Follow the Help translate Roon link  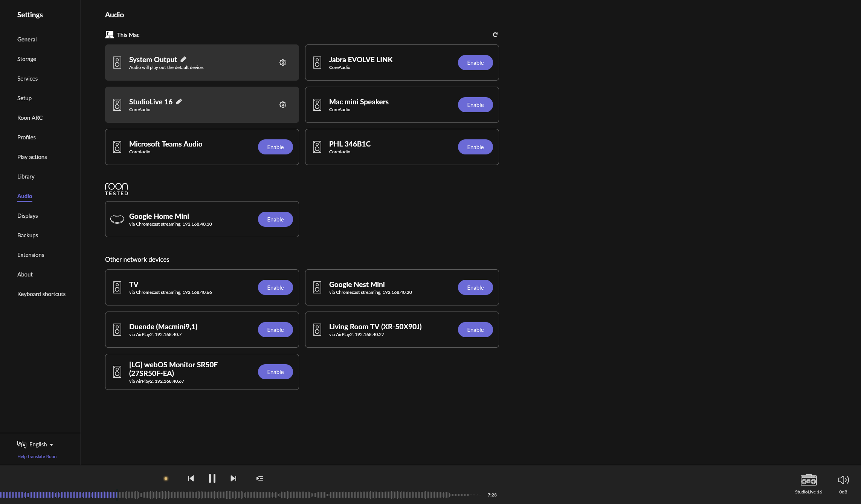tap(37, 457)
